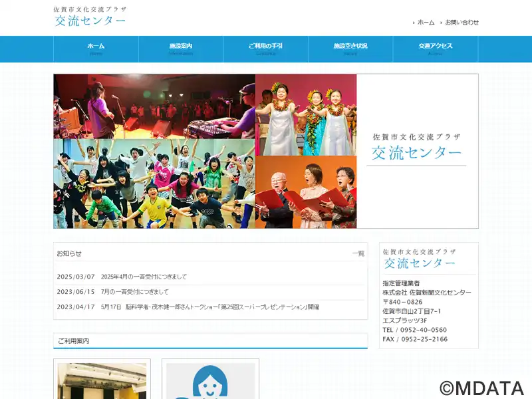Viewport: 532px width, 399px height.
Task: Open the お問い合わせ link in the header
Action: coord(462,23)
